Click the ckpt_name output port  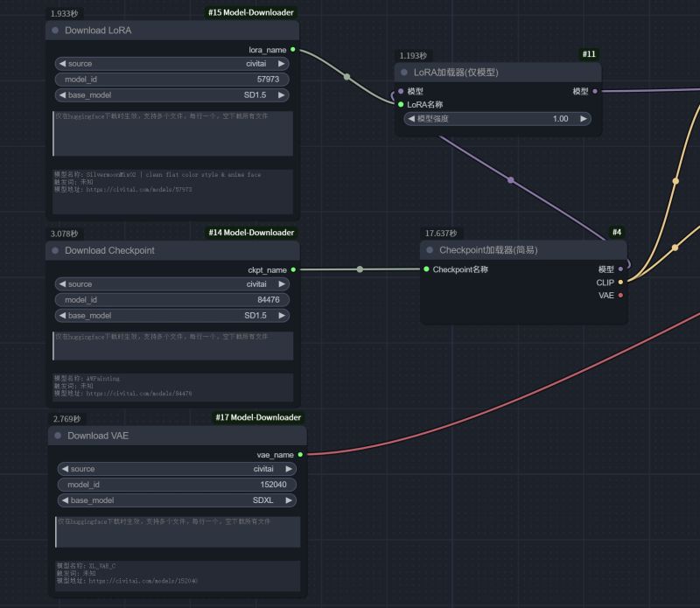click(293, 269)
